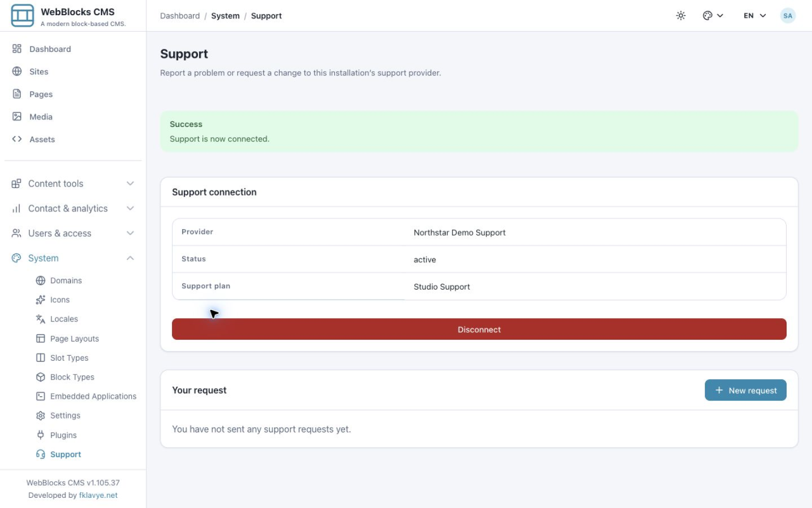Click the System palette icon in sidebar
The height and width of the screenshot is (508, 812).
[16, 258]
